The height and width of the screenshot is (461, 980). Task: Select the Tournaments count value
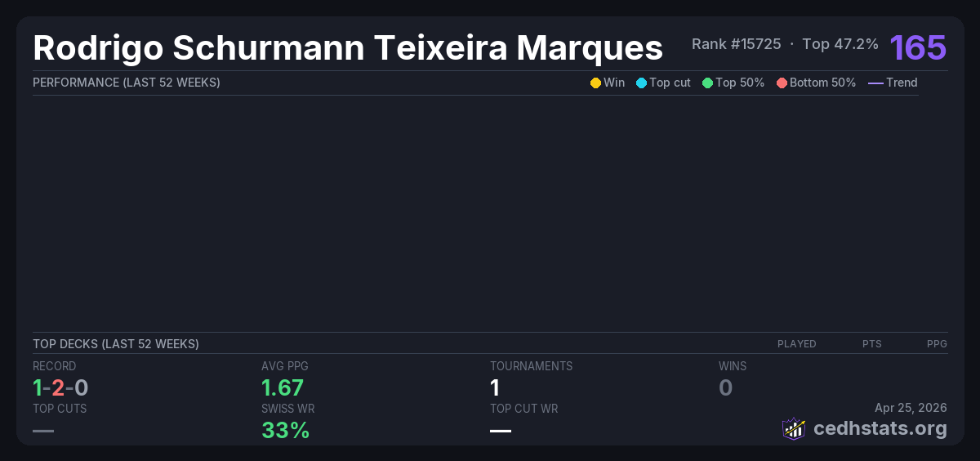(495, 387)
